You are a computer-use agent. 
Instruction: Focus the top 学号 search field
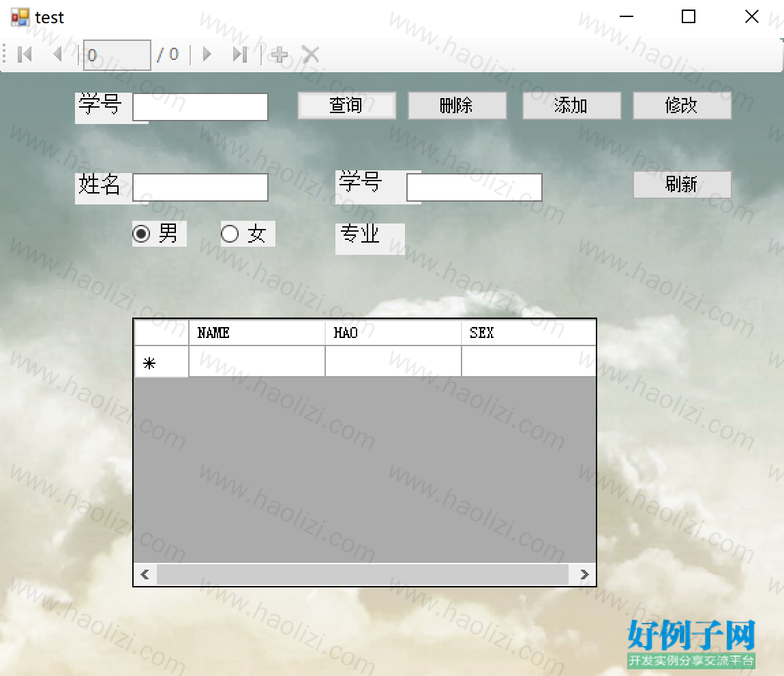(x=200, y=107)
